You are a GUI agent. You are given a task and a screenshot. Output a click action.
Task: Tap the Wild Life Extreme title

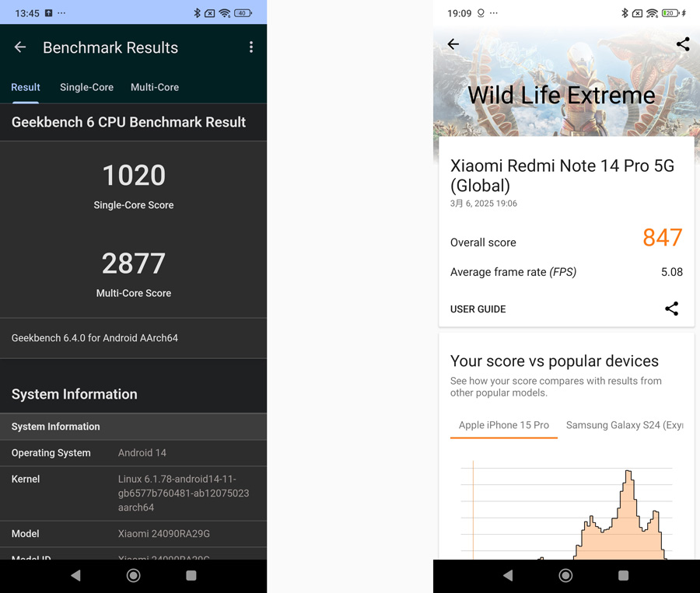[561, 95]
